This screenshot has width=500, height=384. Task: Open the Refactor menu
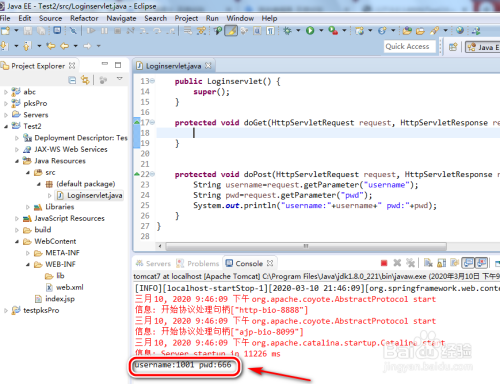point(84,18)
